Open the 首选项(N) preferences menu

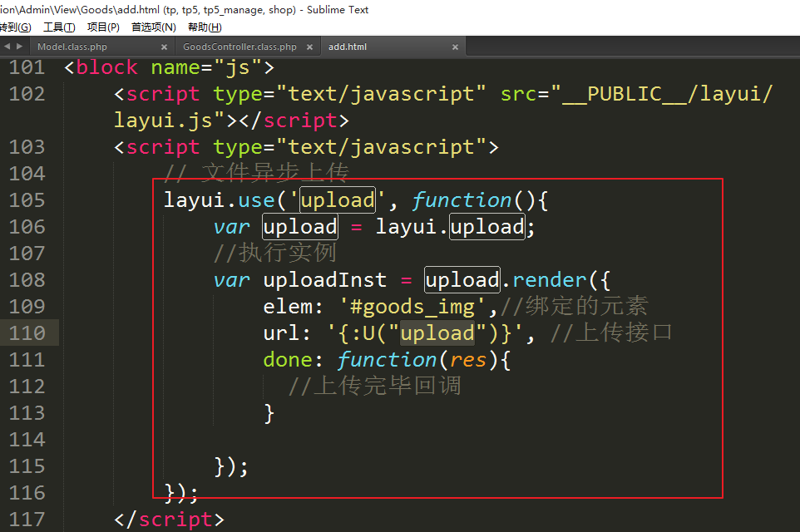(153, 27)
